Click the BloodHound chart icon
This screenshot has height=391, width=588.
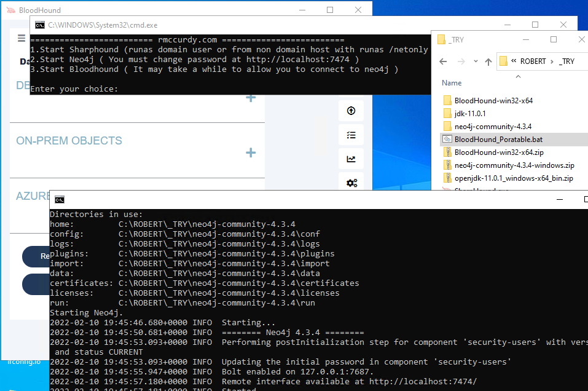click(x=351, y=159)
